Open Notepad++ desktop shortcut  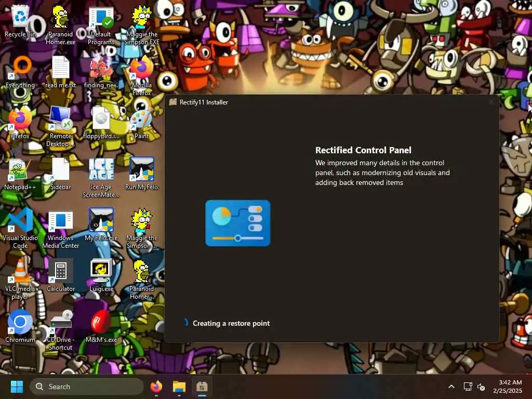pos(20,174)
